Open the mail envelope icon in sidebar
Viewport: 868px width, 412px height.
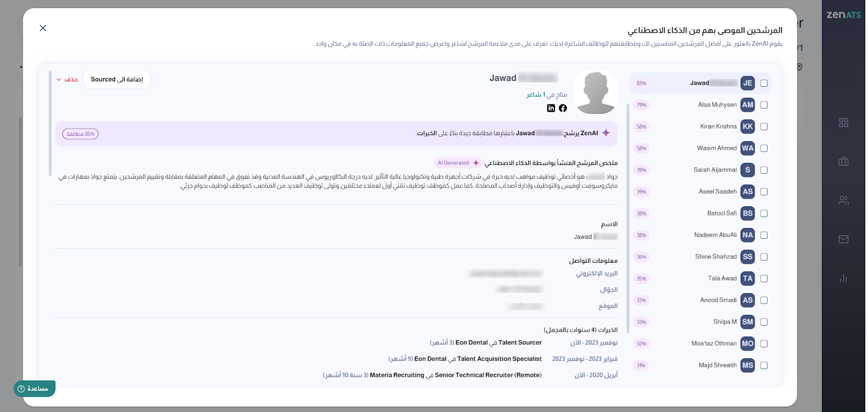pyautogui.click(x=844, y=239)
